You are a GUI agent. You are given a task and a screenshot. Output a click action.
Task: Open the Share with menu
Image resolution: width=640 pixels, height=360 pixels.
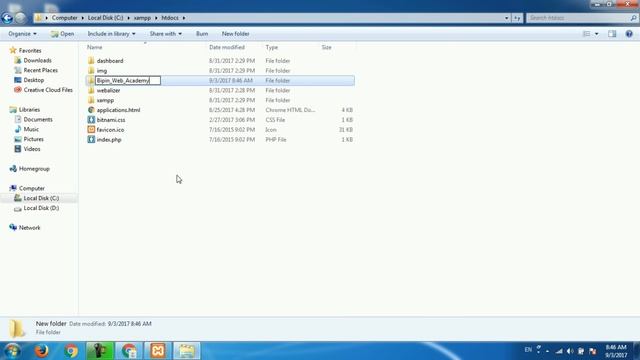165,34
